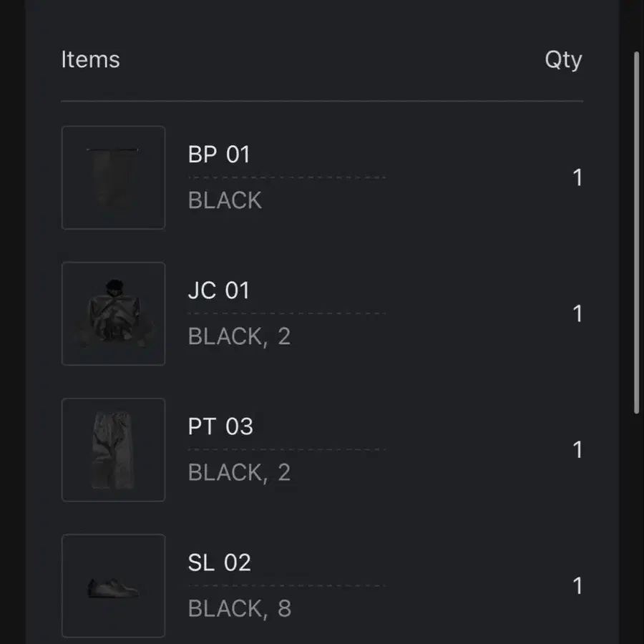Select the BLACK variant under BP 01

225,200
